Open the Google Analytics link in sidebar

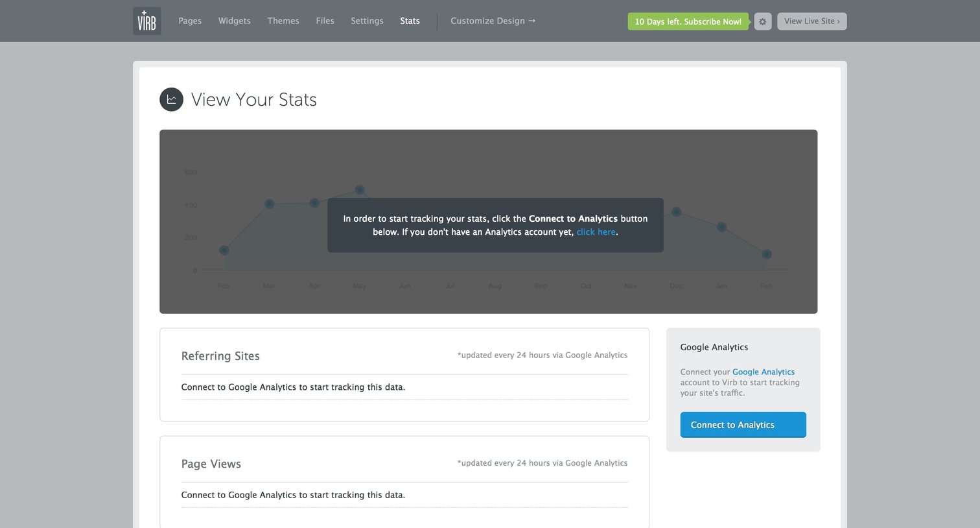tap(764, 372)
